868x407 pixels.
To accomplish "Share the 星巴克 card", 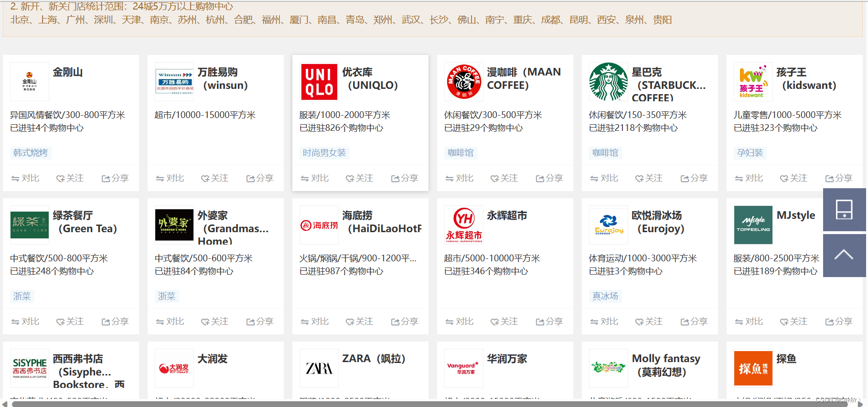I will pos(694,178).
